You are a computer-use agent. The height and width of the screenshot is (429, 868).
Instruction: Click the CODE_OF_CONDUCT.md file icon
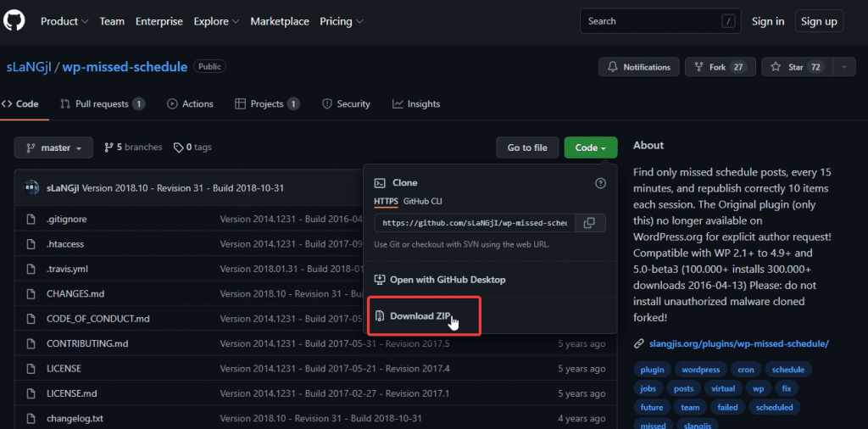[31, 319]
